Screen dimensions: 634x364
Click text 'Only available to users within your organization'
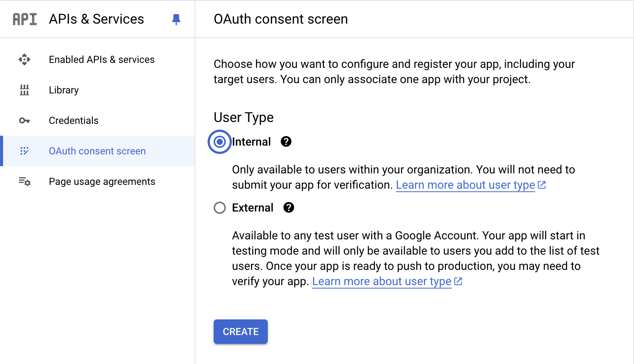tap(352, 170)
